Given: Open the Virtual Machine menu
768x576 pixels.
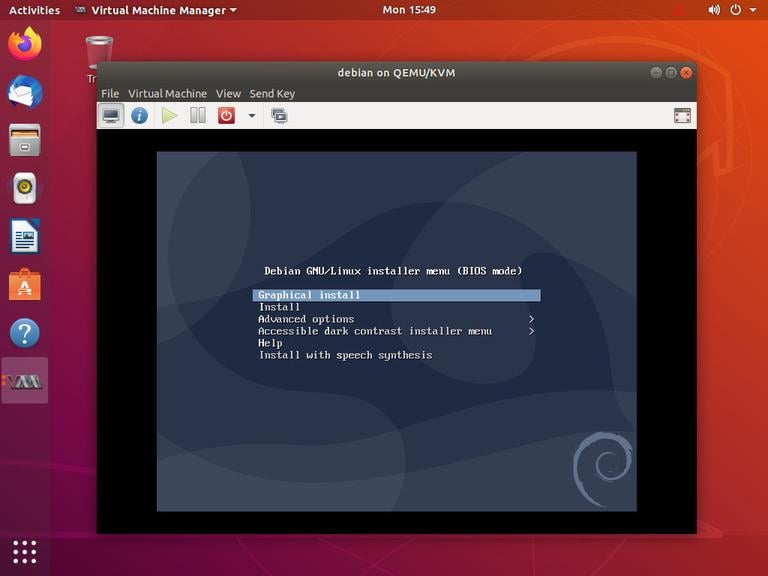Looking at the screenshot, I should point(167,93).
